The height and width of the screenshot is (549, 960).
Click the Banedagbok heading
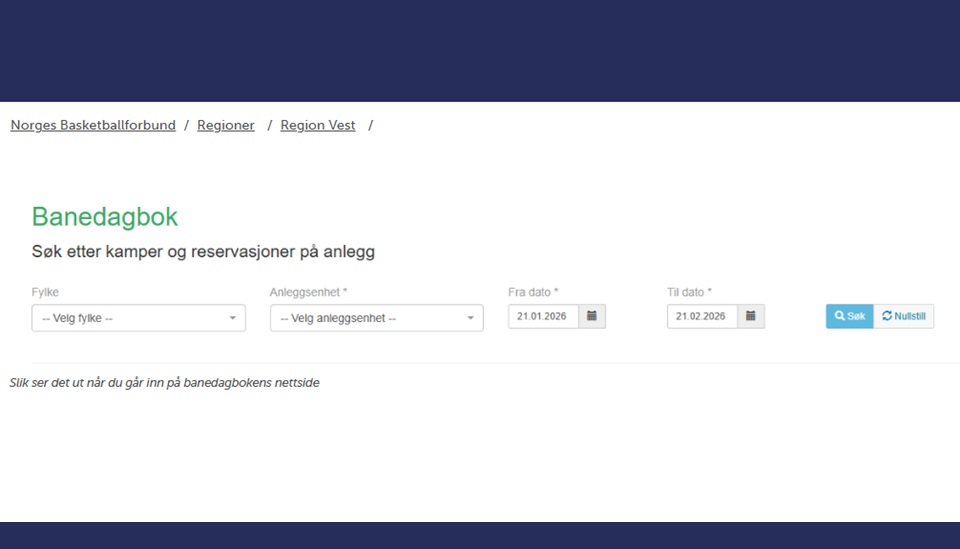click(x=105, y=217)
